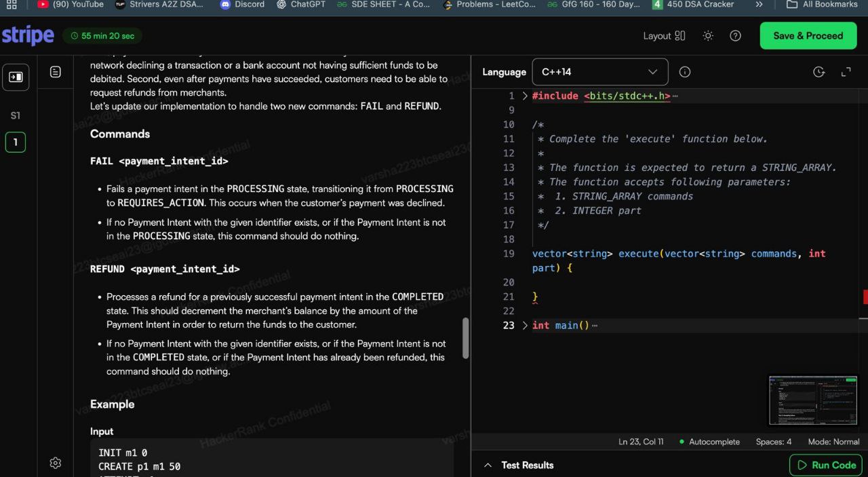868x477 pixels.
Task: Click the Save & Proceed button
Action: click(808, 36)
